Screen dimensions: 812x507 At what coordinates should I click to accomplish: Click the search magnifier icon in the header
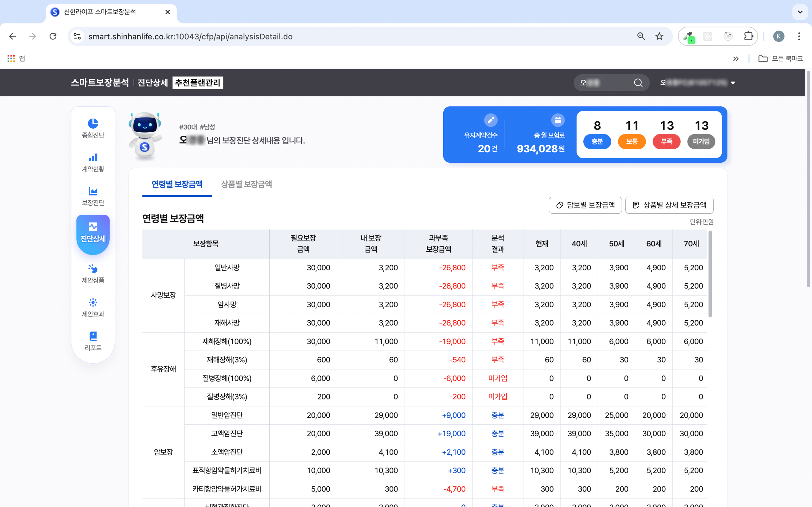tap(638, 82)
